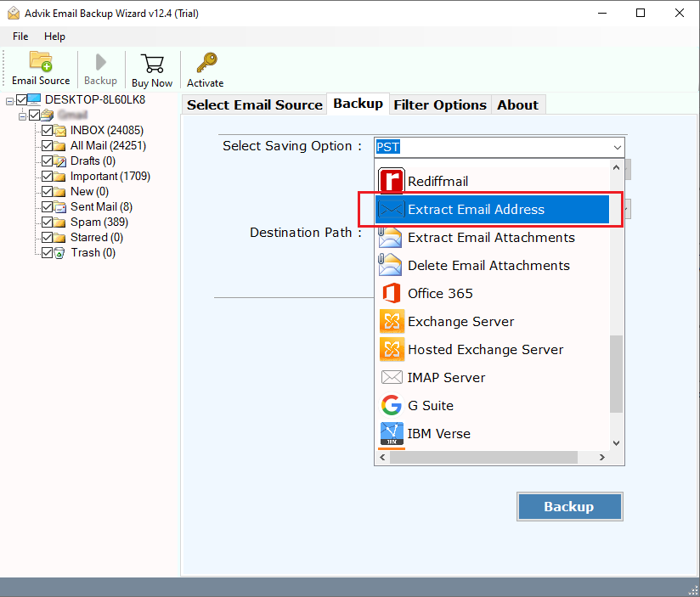Viewport: 700px width, 597px height.
Task: Click the dropdown horizontal scrollbar thumb
Action: (483, 458)
